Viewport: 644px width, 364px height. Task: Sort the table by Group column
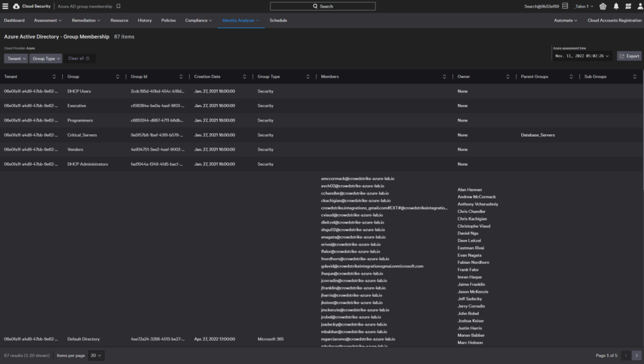118,76
